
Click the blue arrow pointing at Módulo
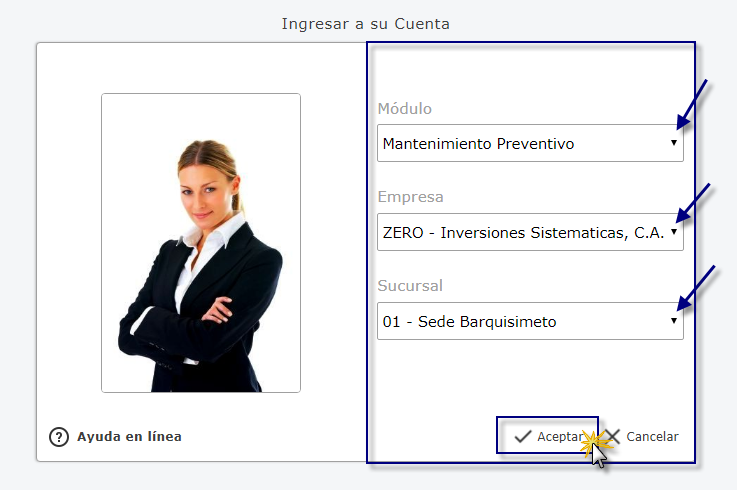[692, 104]
